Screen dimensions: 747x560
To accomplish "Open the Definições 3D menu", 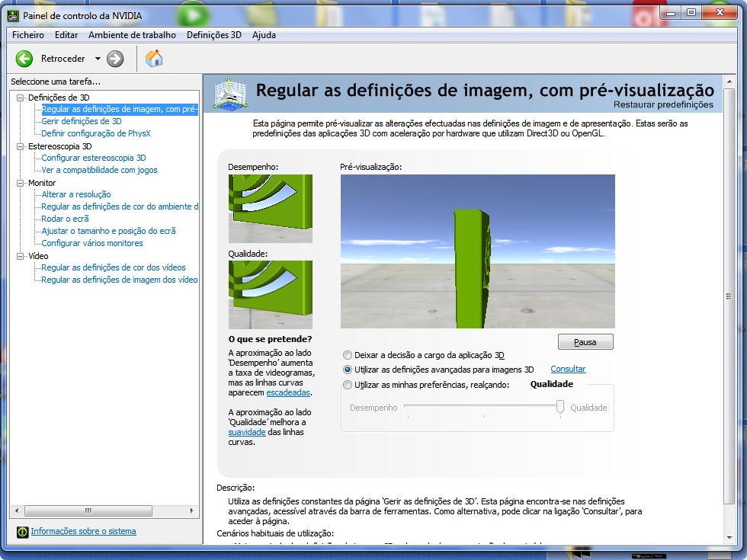I will click(x=214, y=35).
